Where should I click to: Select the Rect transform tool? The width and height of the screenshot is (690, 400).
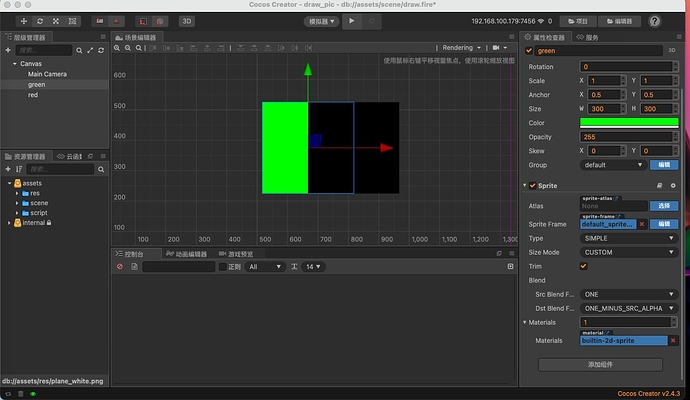[x=73, y=21]
